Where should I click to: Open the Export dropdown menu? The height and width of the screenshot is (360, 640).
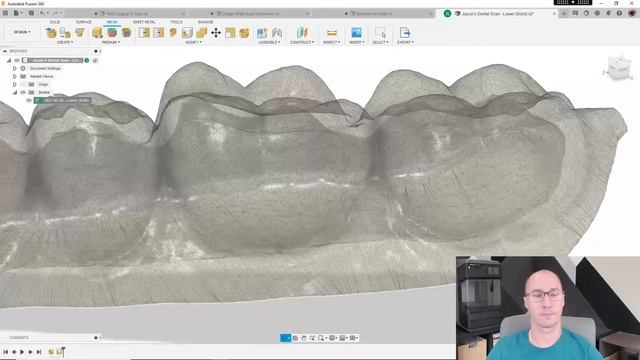point(405,42)
